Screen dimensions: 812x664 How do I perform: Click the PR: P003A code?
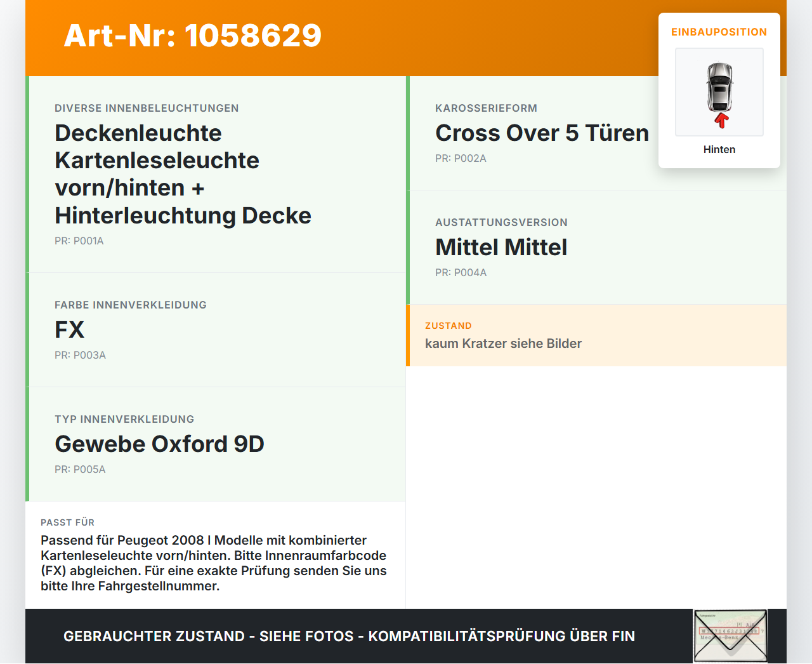(x=80, y=355)
